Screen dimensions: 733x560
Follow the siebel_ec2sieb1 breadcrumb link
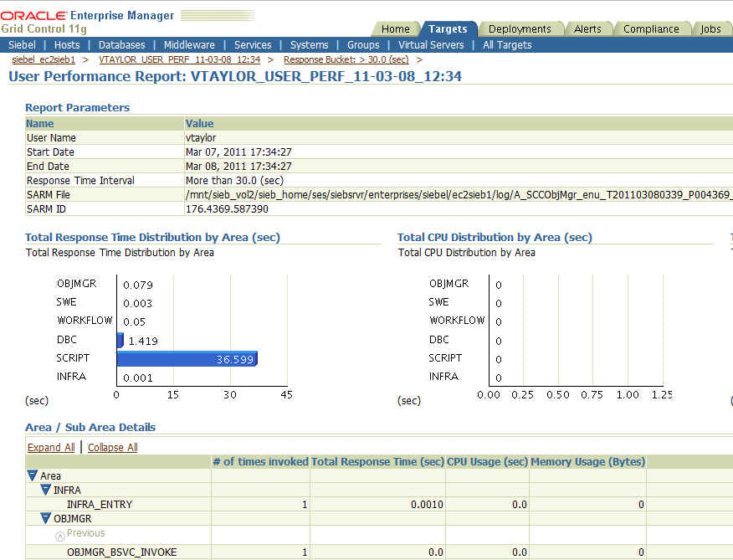tap(44, 60)
